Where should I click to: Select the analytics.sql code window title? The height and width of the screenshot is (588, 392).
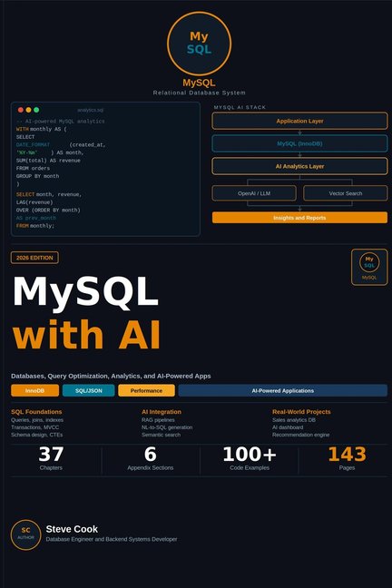[90, 110]
